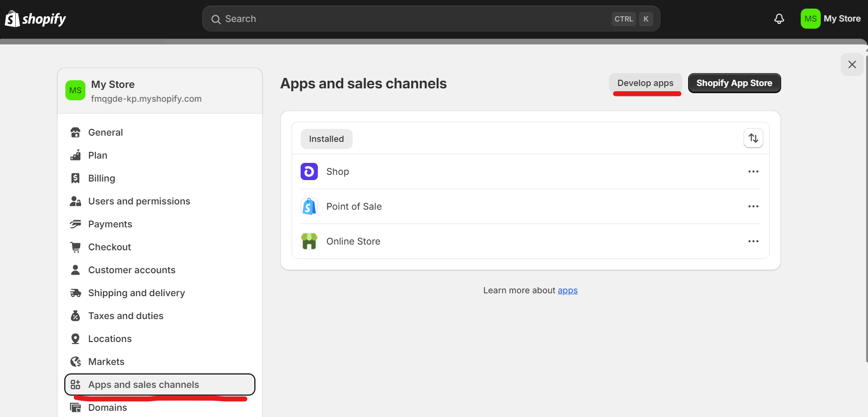Click the Point of Sale app icon

point(309,206)
